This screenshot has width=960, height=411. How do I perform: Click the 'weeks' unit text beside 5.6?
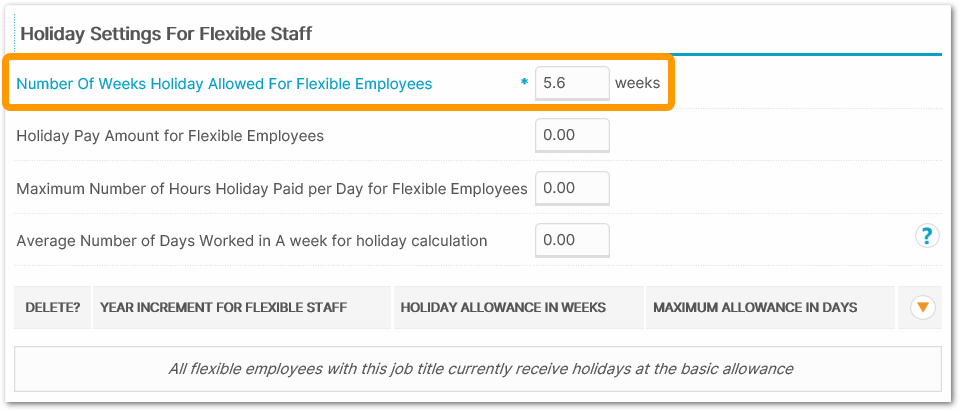[x=637, y=83]
